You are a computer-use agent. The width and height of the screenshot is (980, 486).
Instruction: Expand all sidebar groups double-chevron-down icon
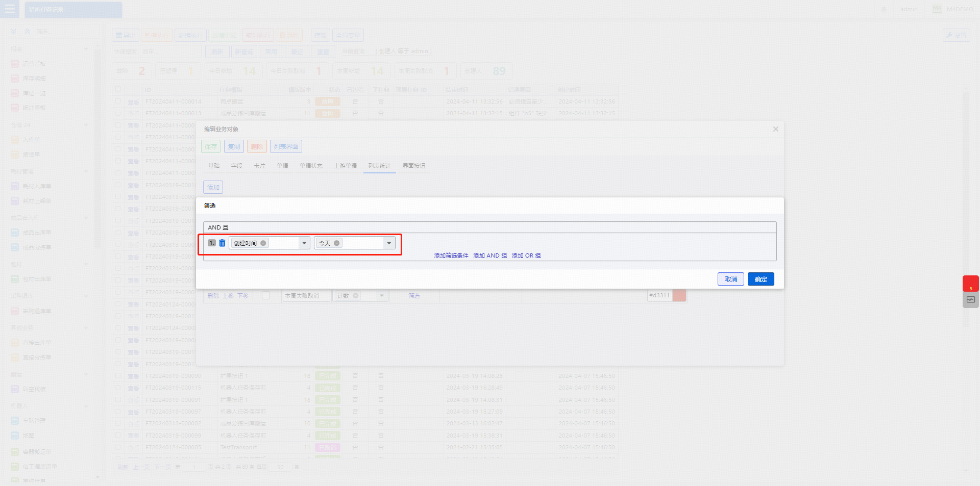[x=14, y=32]
